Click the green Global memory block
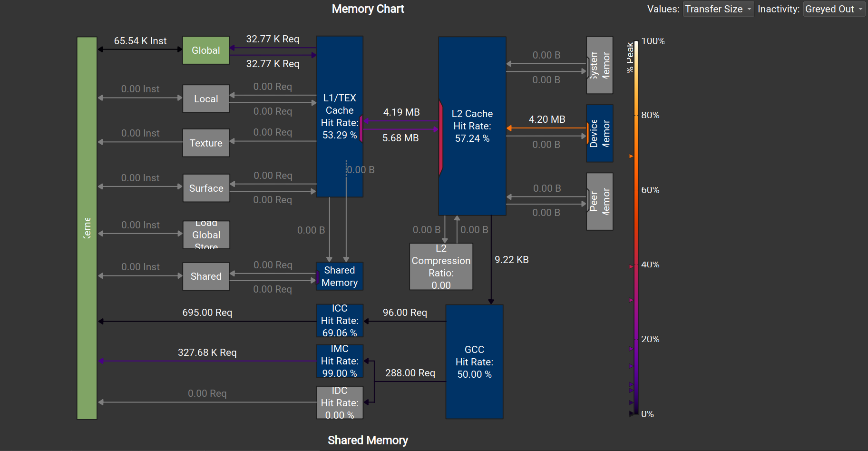The width and height of the screenshot is (868, 451). click(206, 50)
